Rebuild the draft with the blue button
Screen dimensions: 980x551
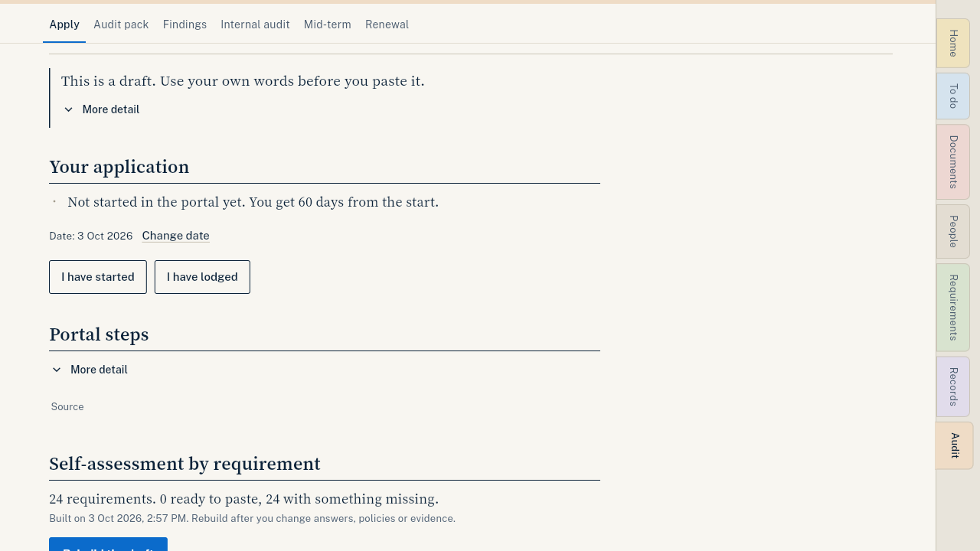108,544
